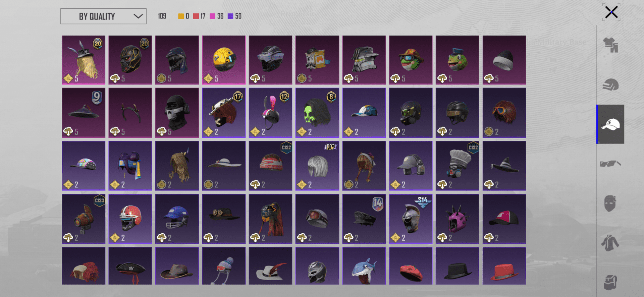
Task: Select the headgear cap category tab
Action: (x=610, y=124)
